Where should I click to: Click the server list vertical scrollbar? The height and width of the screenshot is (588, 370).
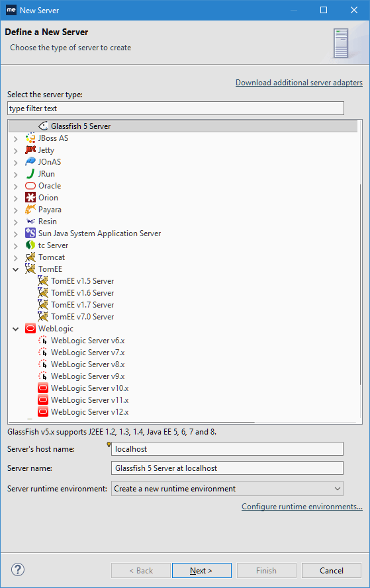[360, 284]
